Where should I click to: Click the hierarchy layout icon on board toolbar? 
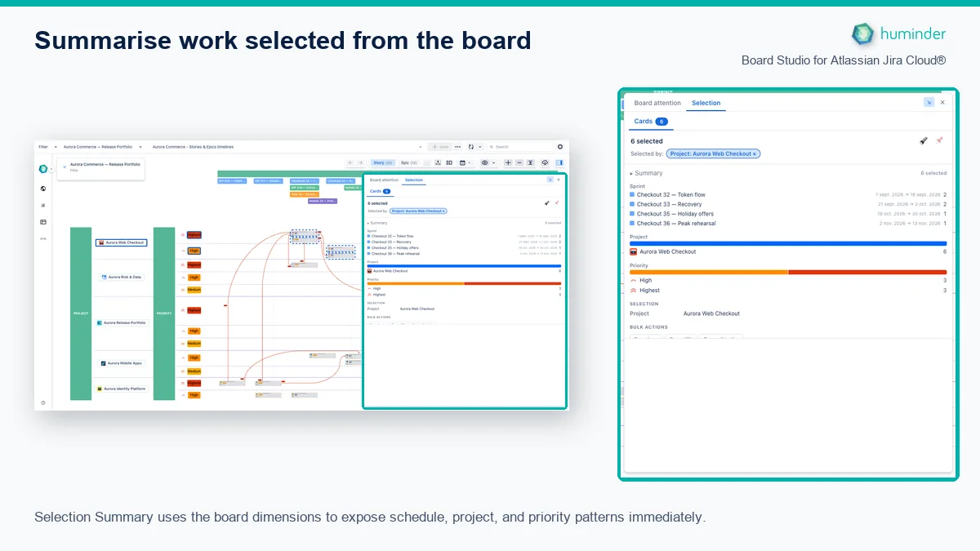439,162
